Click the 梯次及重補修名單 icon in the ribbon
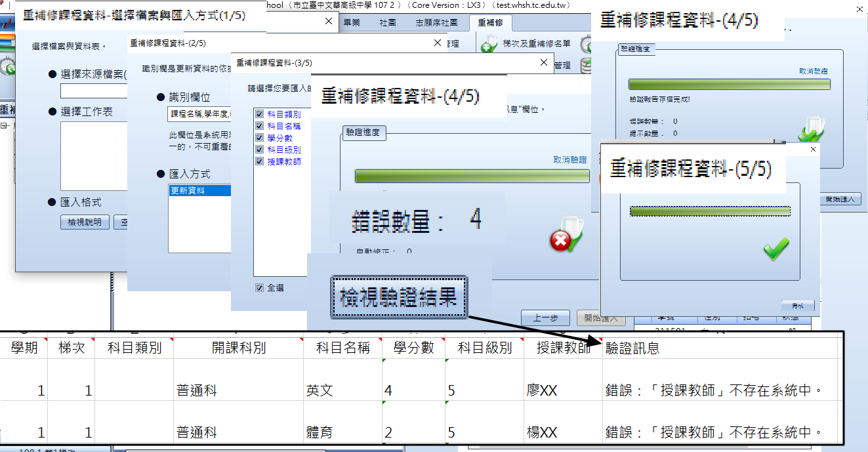This screenshot has height=452, width=868. pos(489,45)
